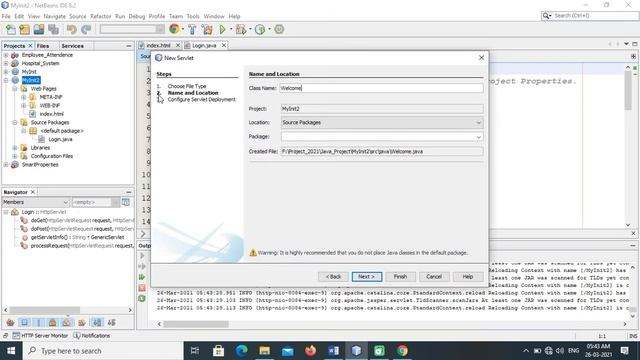Open the Location dropdown
The image size is (640, 360).
coord(478,122)
